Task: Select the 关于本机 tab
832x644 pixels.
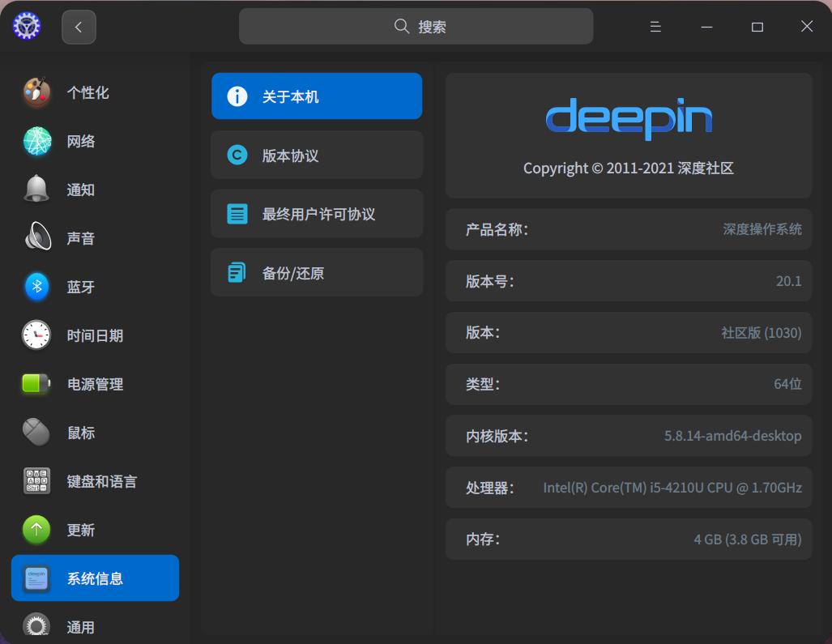Action: [317, 96]
